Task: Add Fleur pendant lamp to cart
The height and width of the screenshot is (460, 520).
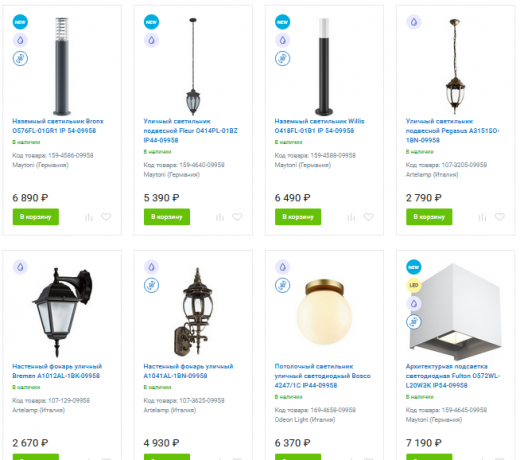Action: click(x=167, y=217)
